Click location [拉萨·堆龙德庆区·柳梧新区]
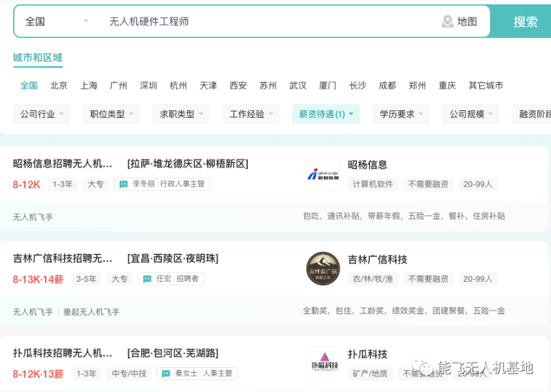The image size is (551, 392). pos(187,164)
